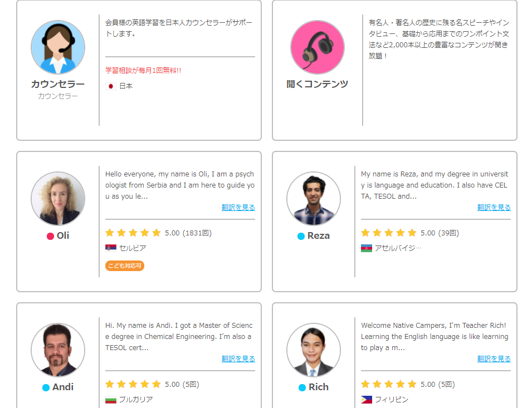This screenshot has width=532, height=408.
Task: Open Rich's teacher profile photo
Action: point(314,350)
